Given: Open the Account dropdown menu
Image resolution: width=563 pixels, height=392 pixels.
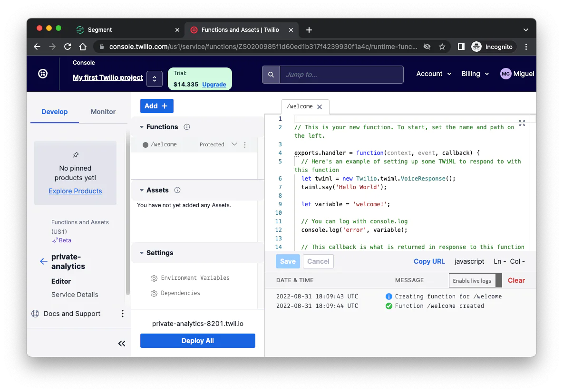Looking at the screenshot, I should [433, 74].
